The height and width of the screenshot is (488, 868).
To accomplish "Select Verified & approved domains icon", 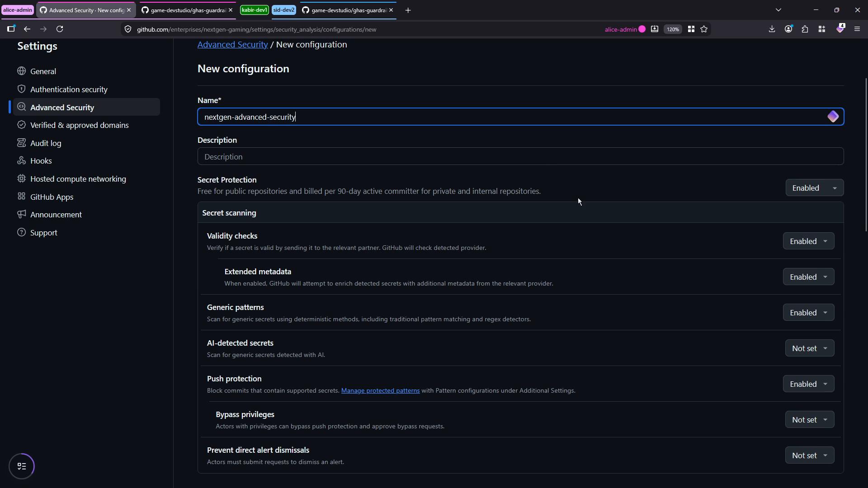I will point(21,125).
